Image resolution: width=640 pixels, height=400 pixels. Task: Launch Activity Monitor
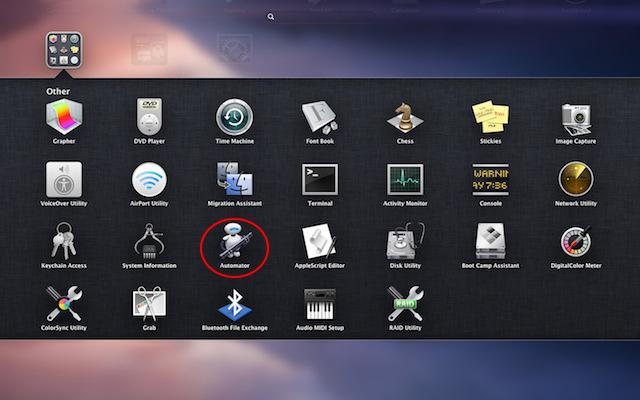(404, 181)
